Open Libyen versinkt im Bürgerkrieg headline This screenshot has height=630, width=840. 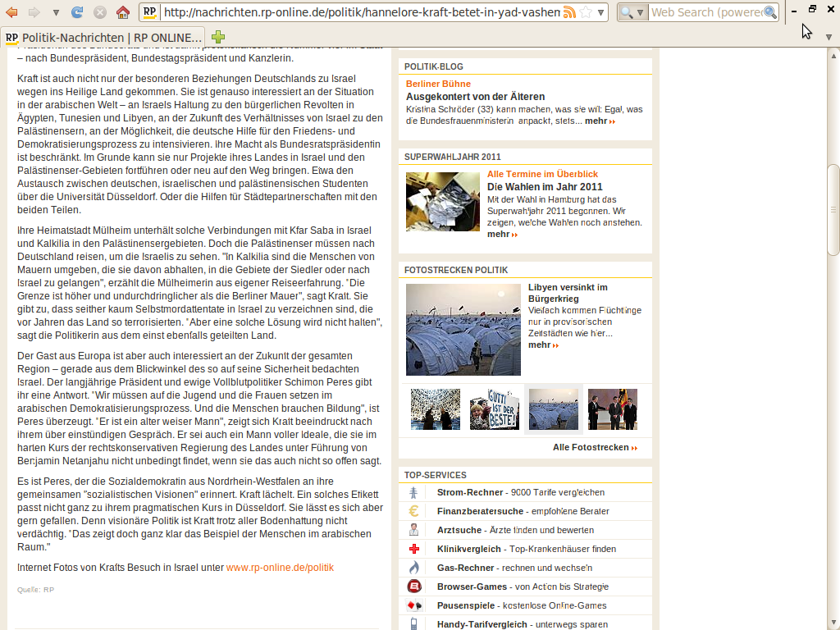568,293
